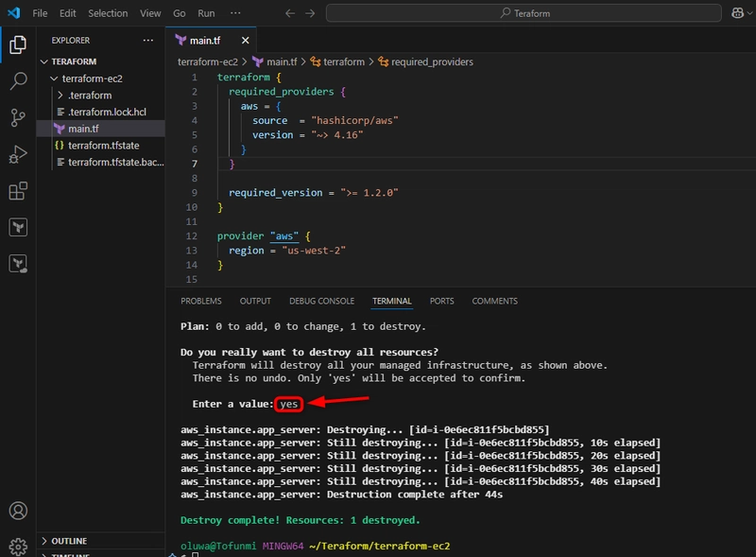
Task: Open the HashiCorp Terraform sidebar view
Action: click(18, 227)
